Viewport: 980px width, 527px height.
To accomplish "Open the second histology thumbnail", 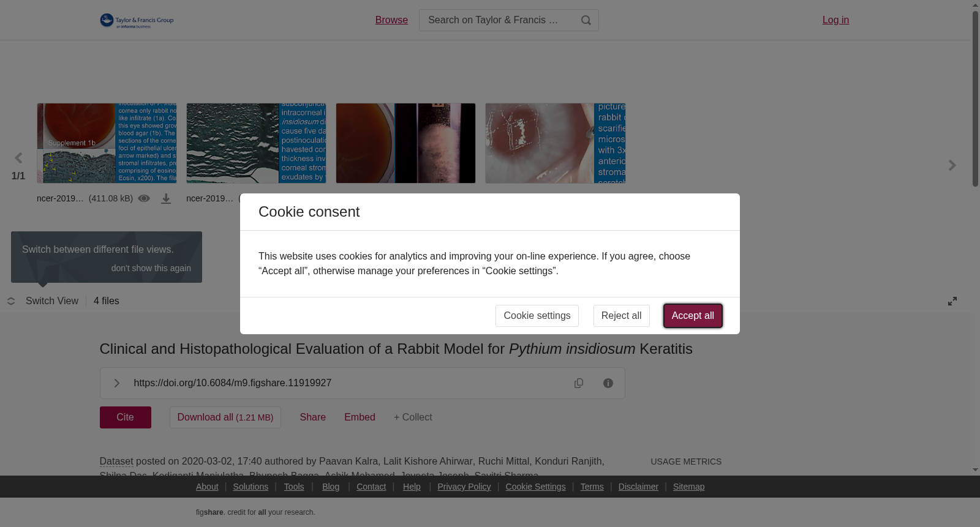I will [x=256, y=143].
